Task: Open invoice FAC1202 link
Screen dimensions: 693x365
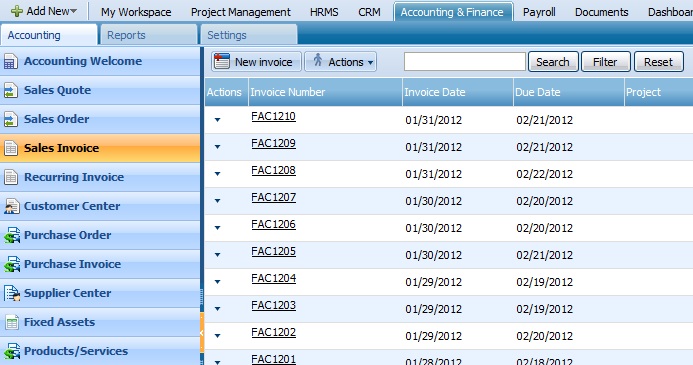Action: pyautogui.click(x=274, y=332)
